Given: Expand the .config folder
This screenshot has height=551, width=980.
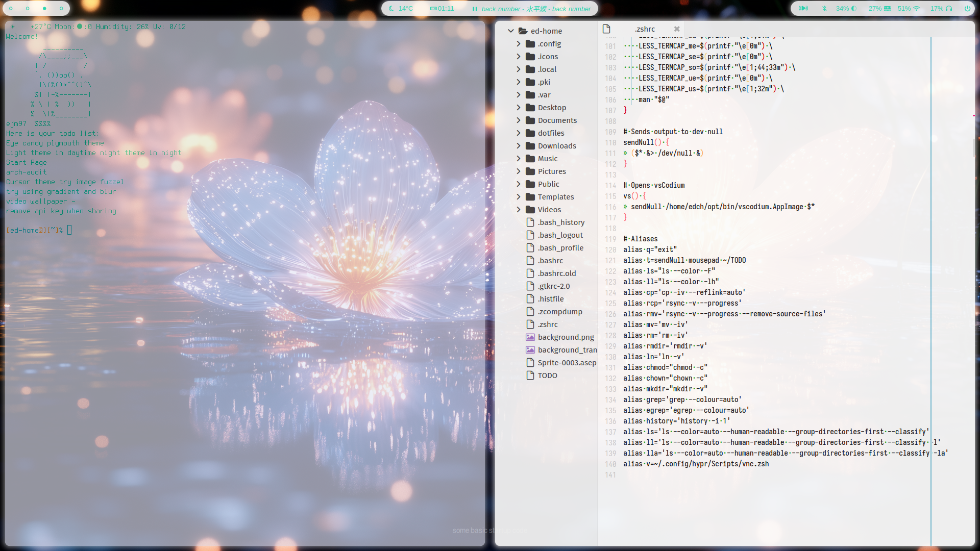Looking at the screenshot, I should [x=519, y=44].
